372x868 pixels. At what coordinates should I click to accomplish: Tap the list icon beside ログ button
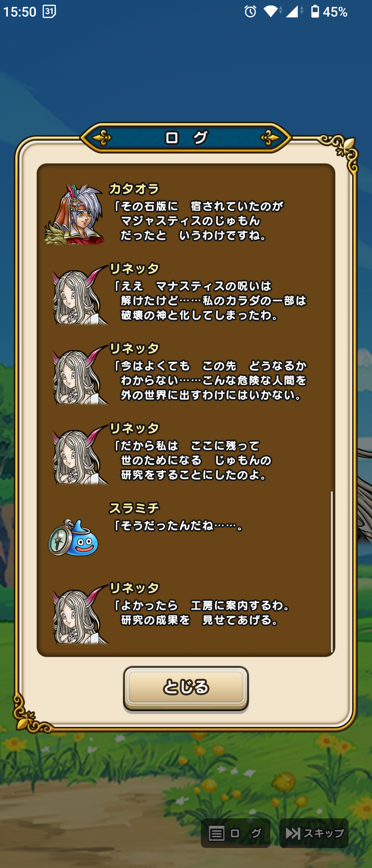217,834
